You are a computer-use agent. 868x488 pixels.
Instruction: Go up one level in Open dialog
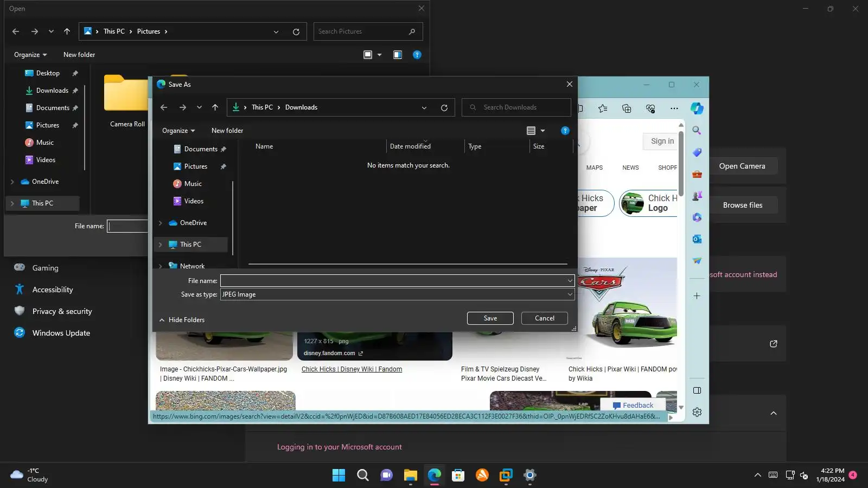tap(67, 31)
